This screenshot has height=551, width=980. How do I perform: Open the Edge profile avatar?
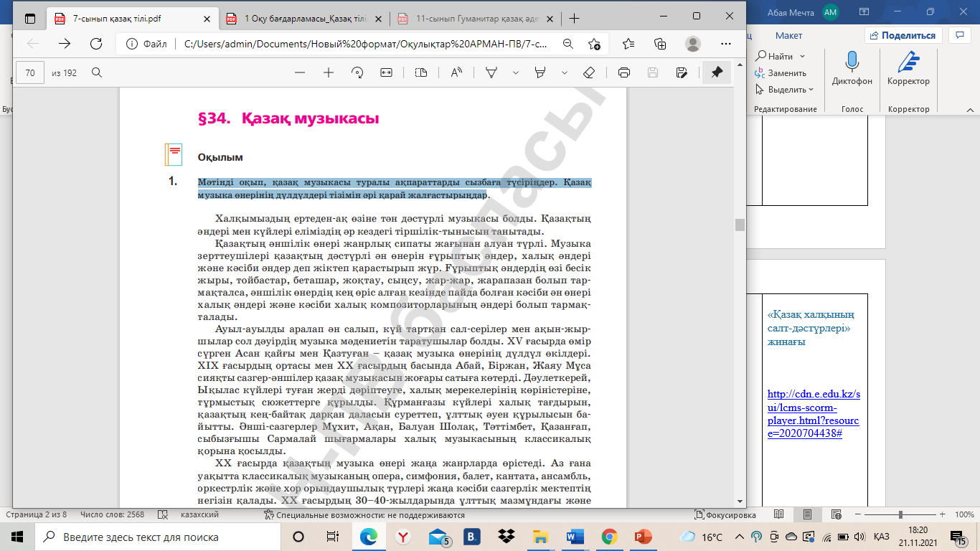click(692, 44)
